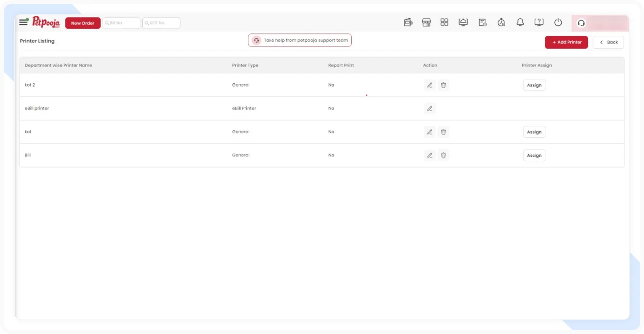The width and height of the screenshot is (644, 334).
Task: Edit the eBill printer entry
Action: 430,109
